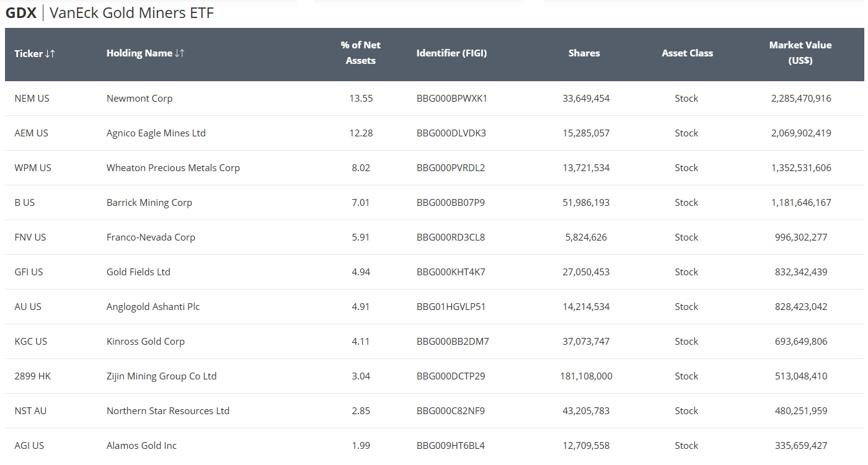
Task: Click the 'Identifier (FIGI)' column header
Action: (451, 53)
